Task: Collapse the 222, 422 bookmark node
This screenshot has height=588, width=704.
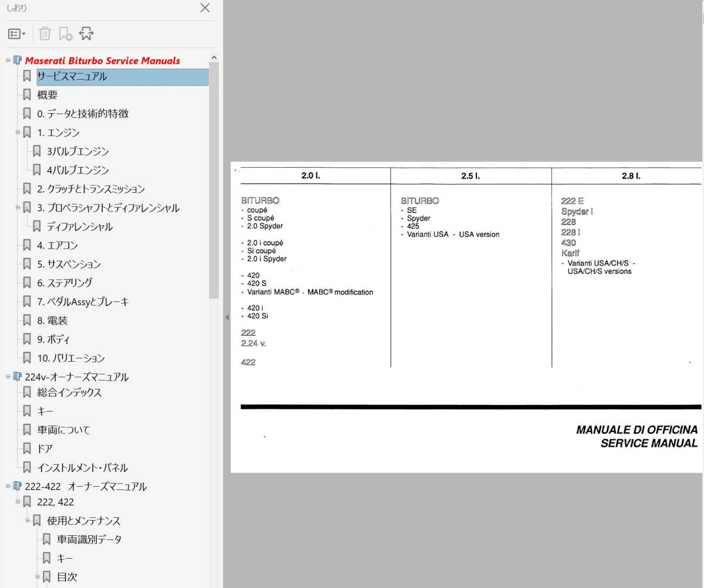Action: point(18,502)
